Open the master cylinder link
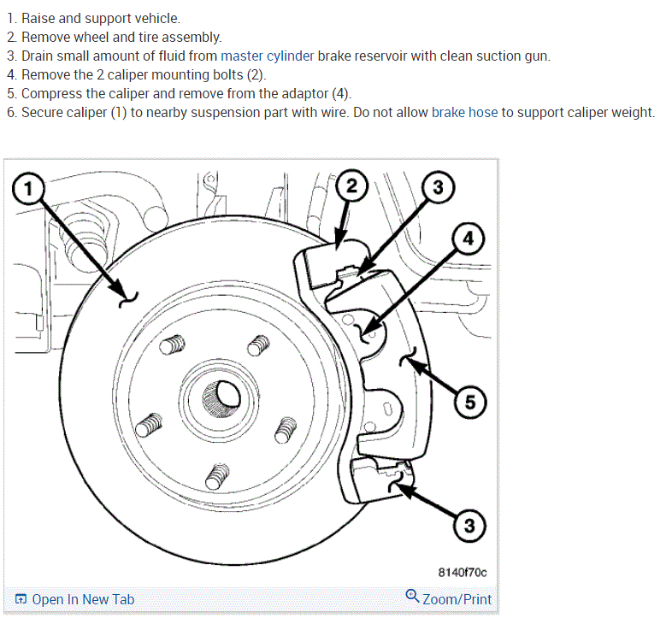The height and width of the screenshot is (624, 672). pos(268,56)
